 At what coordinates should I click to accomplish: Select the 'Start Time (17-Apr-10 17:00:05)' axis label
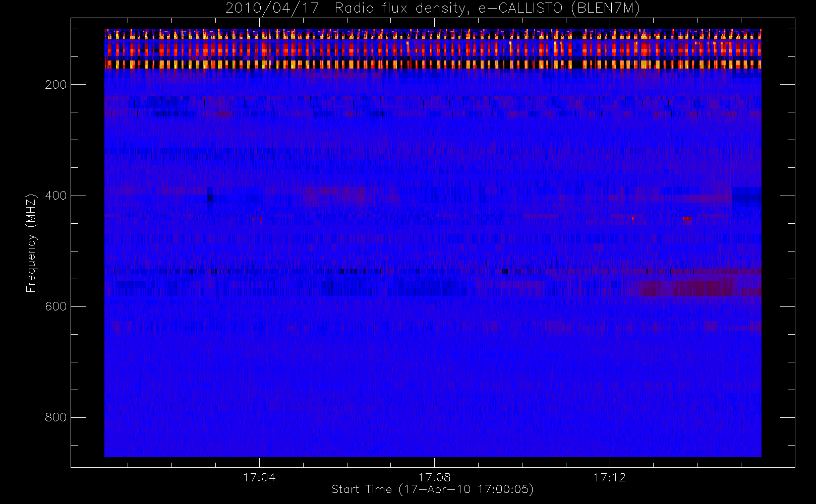432,489
